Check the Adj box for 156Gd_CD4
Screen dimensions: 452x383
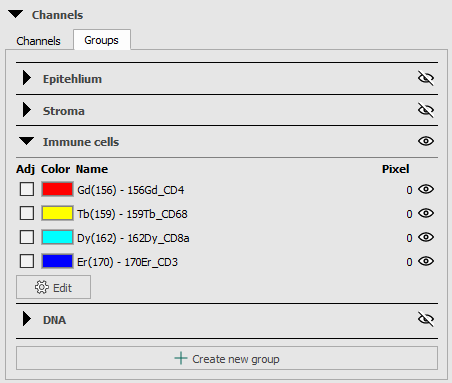[x=27, y=189]
